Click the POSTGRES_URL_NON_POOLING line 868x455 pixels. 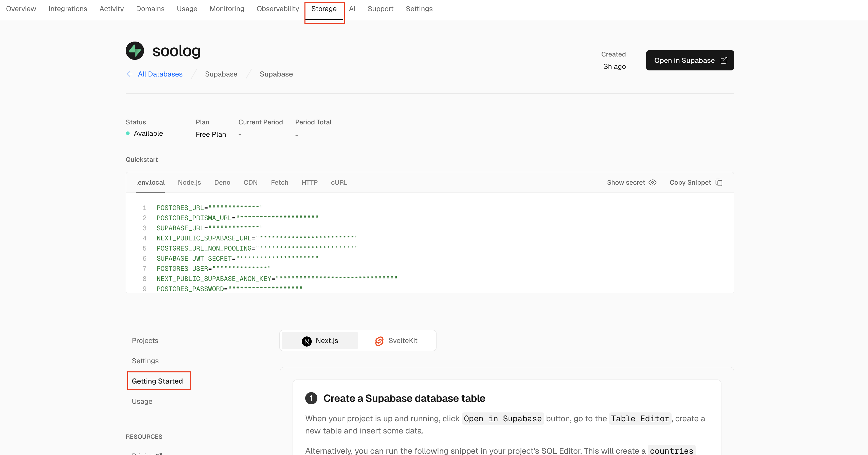(x=257, y=248)
